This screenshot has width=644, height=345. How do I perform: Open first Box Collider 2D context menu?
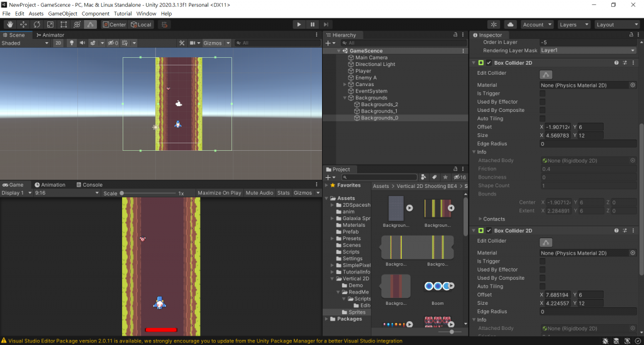tap(633, 63)
